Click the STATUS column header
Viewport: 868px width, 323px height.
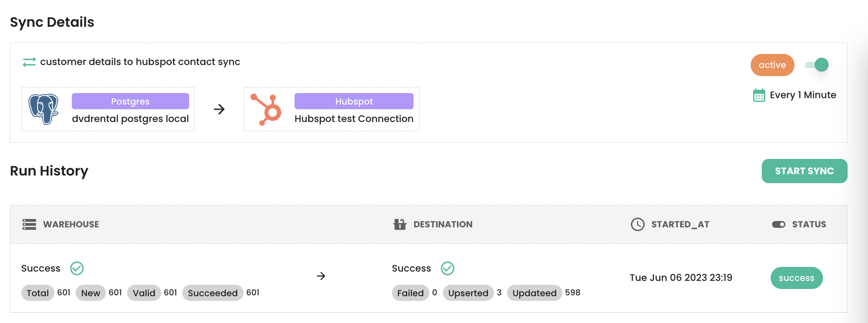coord(809,224)
